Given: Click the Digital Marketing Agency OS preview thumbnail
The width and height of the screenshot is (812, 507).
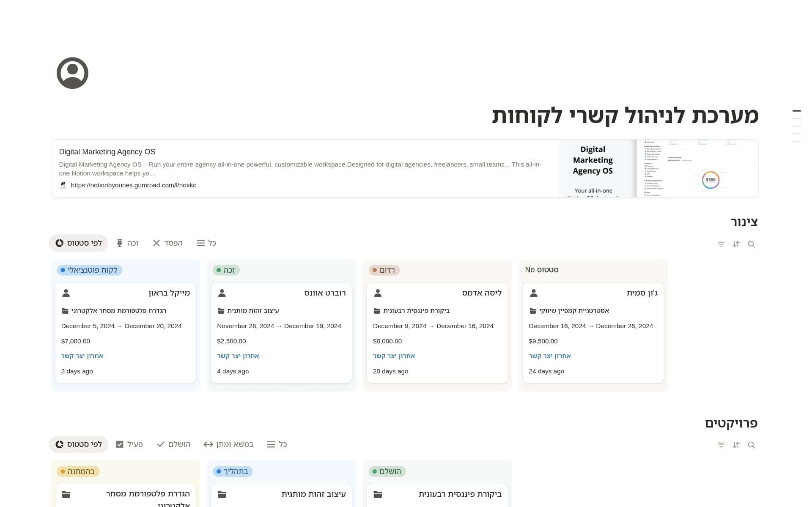Looking at the screenshot, I should point(658,168).
